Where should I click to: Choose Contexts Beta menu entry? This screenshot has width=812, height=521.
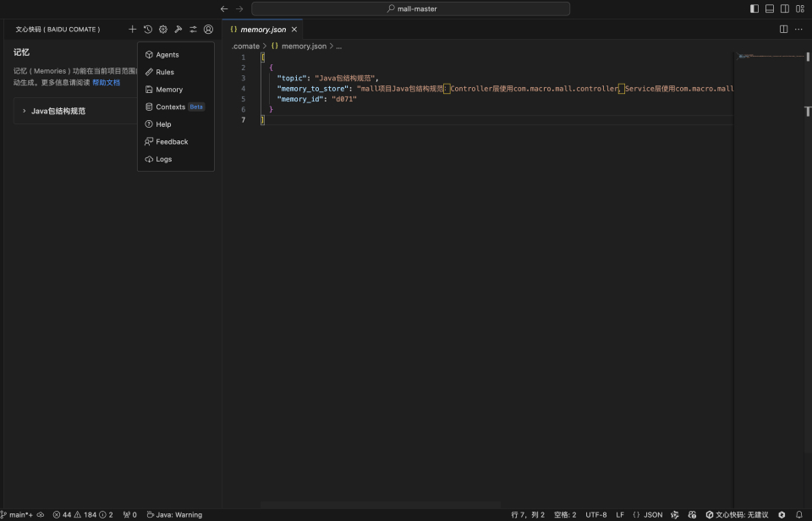coord(171,107)
